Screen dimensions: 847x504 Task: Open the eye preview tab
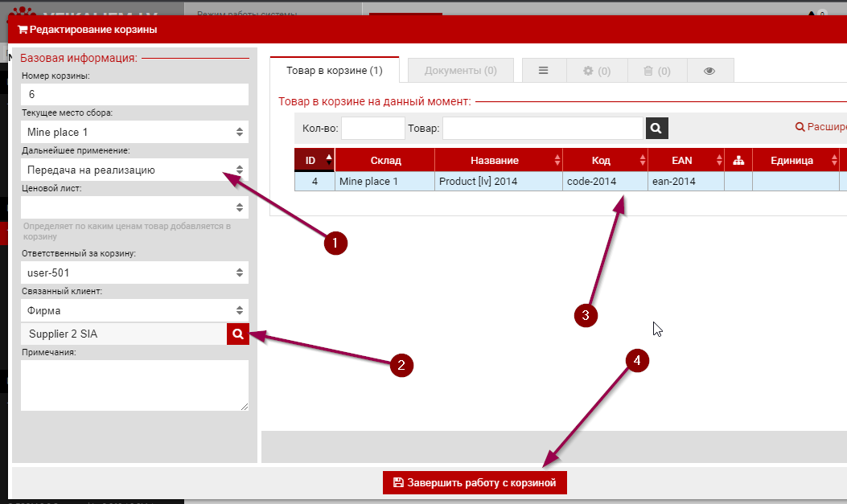(709, 71)
